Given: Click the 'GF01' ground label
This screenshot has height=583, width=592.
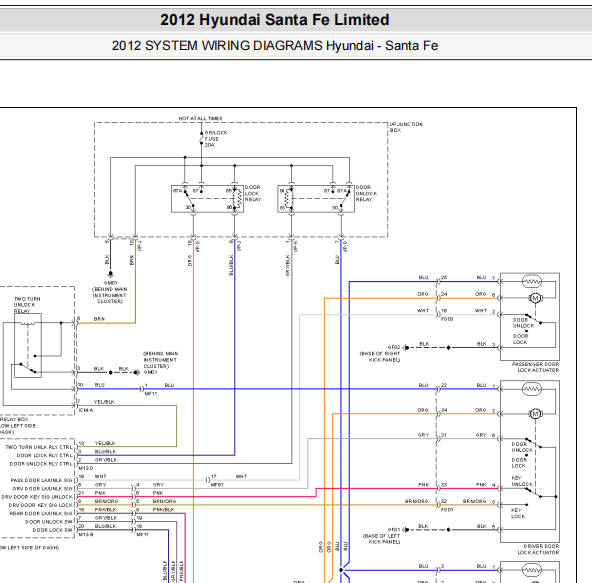Looking at the screenshot, I should click(x=394, y=529).
